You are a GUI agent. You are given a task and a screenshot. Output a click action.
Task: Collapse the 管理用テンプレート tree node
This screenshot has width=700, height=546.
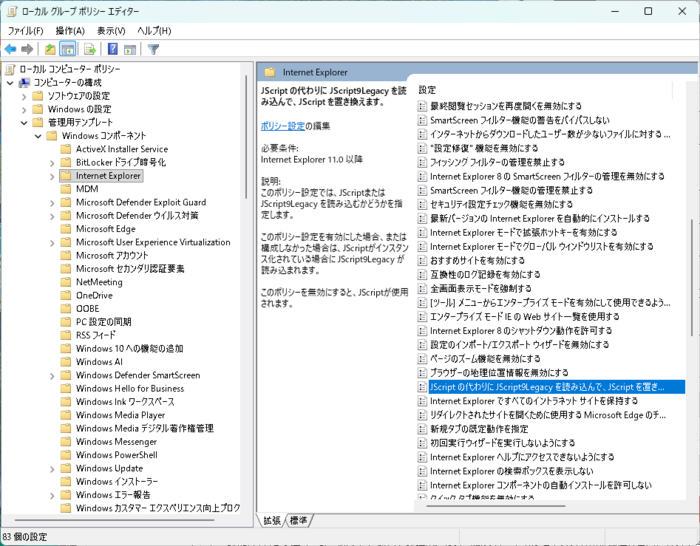(24, 122)
